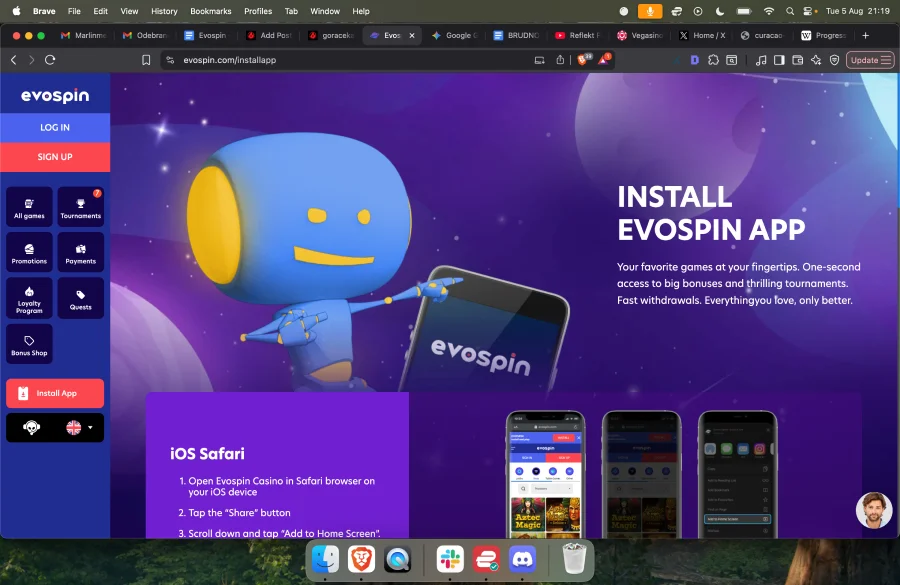Click the third phone screenshot showing share menu
Screen dimensions: 900x585
(737, 475)
